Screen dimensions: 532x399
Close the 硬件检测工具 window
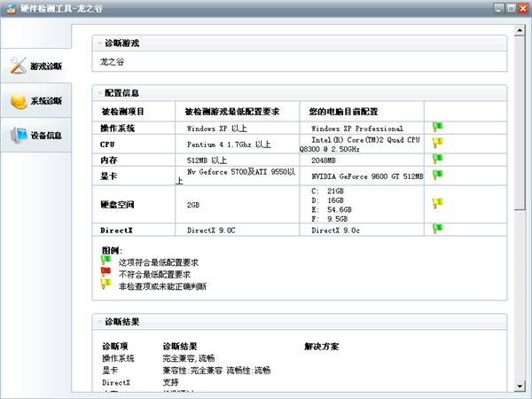523,8
